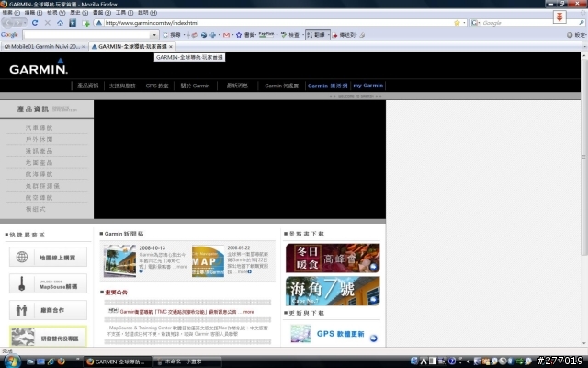Click the GARMIN taskbar button

117,362
